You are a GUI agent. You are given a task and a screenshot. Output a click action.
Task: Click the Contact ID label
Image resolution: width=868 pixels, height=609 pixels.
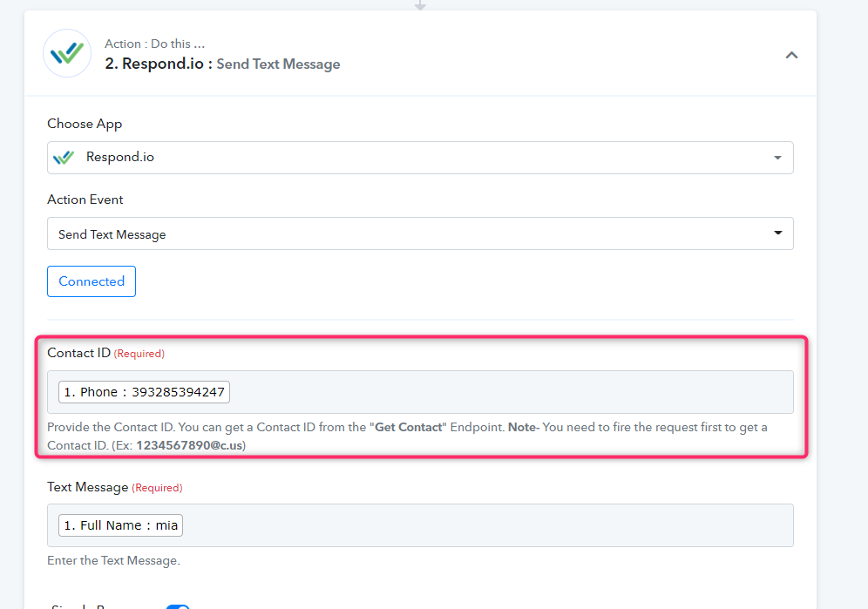tap(78, 353)
